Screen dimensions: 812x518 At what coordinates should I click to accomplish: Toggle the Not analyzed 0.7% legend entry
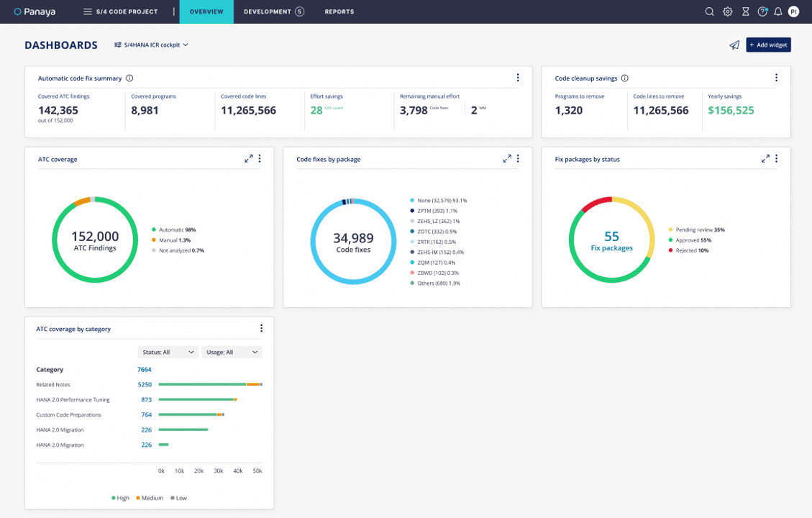click(178, 250)
